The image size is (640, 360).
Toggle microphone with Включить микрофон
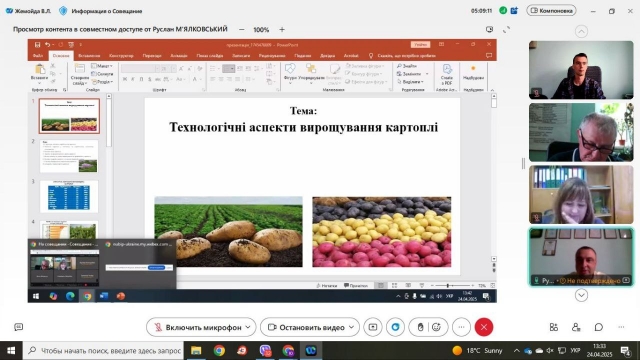pos(199,327)
